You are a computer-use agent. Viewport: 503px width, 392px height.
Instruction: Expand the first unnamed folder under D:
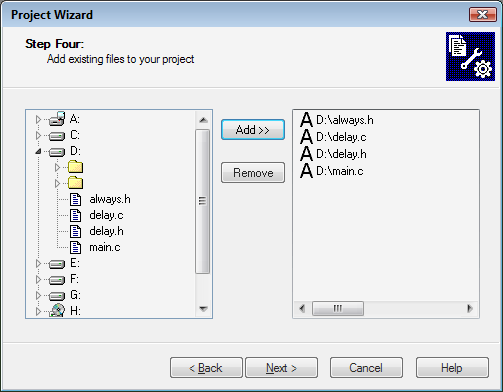pyautogui.click(x=57, y=167)
